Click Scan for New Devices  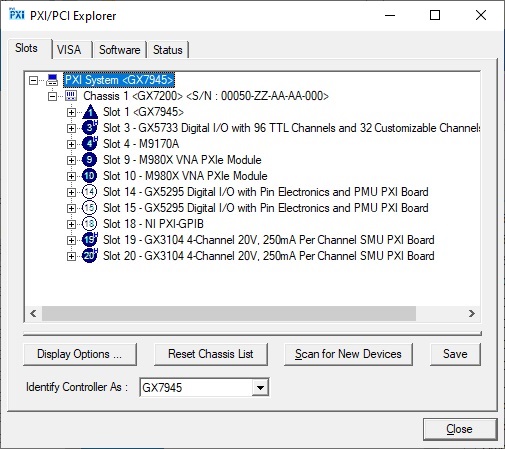pos(348,354)
